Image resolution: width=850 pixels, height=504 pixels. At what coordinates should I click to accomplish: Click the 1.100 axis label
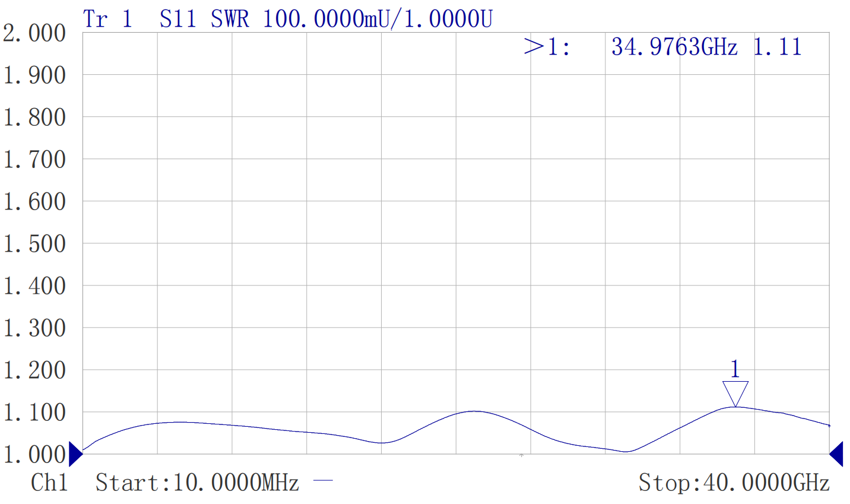coord(34,413)
